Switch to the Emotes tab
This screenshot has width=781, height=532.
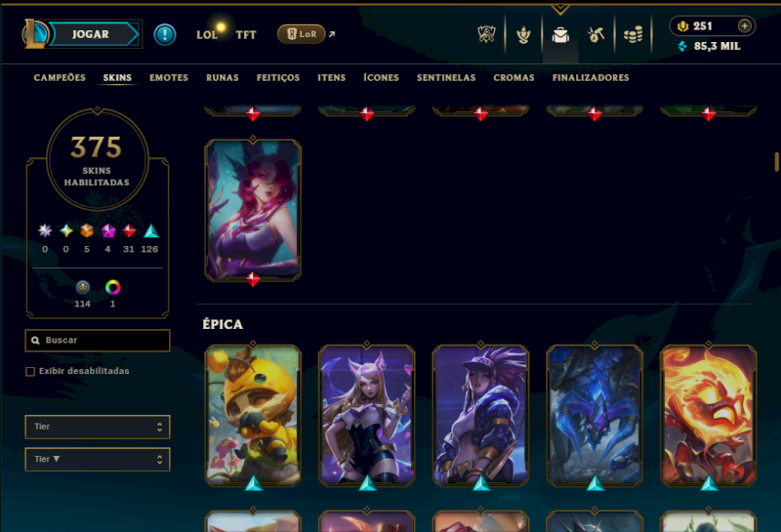click(x=169, y=78)
